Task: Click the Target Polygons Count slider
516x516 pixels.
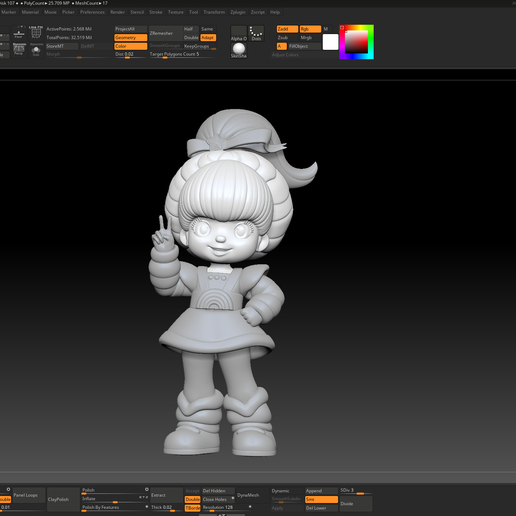Action: (182, 55)
